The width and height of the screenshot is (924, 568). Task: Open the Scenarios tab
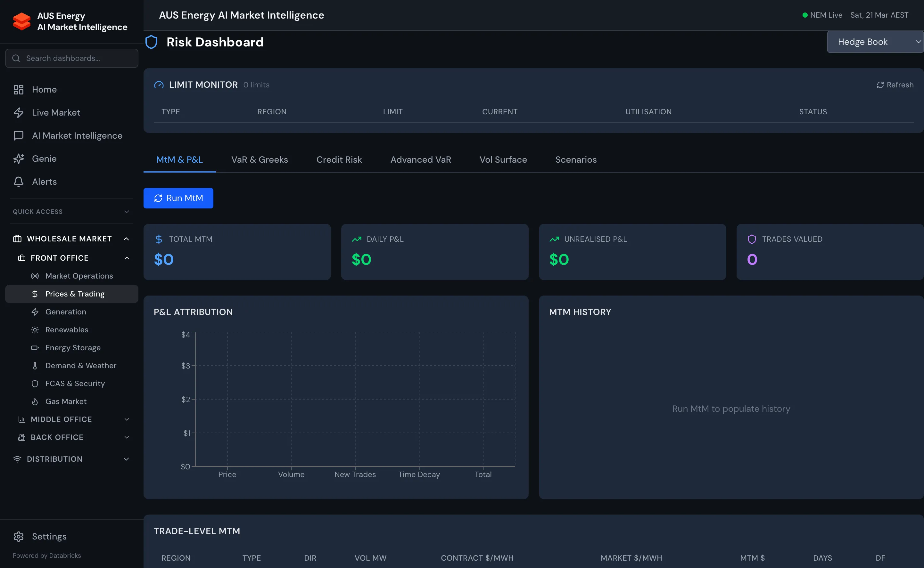[x=575, y=160]
